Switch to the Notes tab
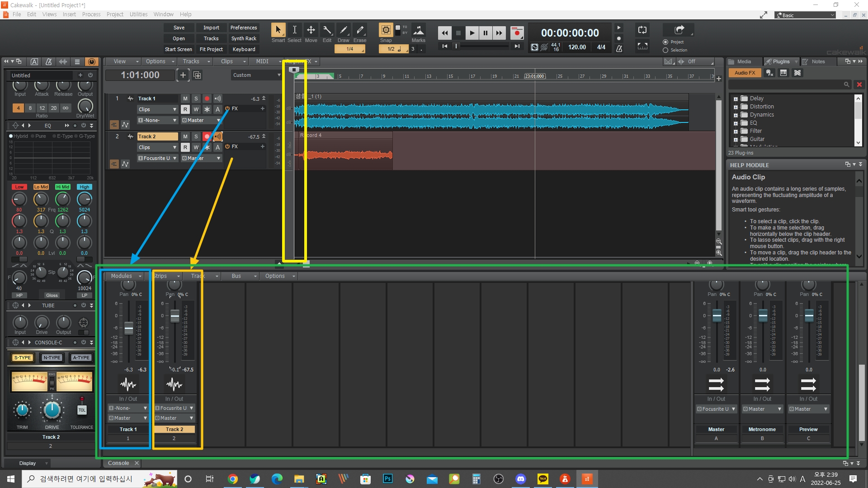The height and width of the screenshot is (488, 868). (817, 61)
